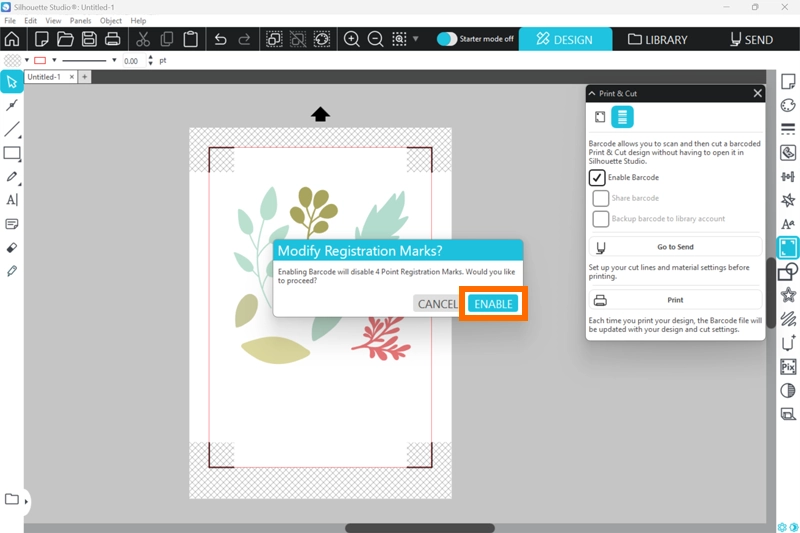Click the line thickness input field
Viewport: 800px width, 533px height.
(132, 61)
